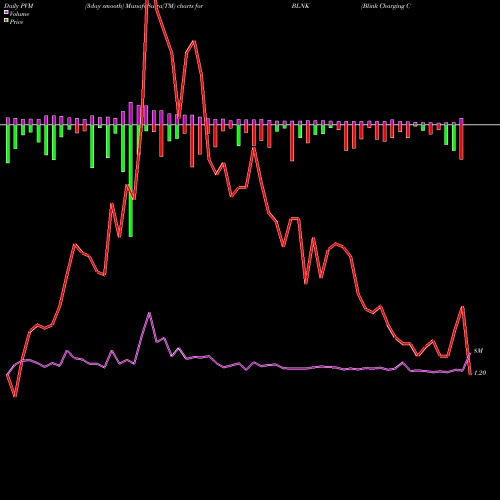Click the green-red Price legend swatch
Image resolution: width=500 pixels, height=500 pixels.
(6, 21)
